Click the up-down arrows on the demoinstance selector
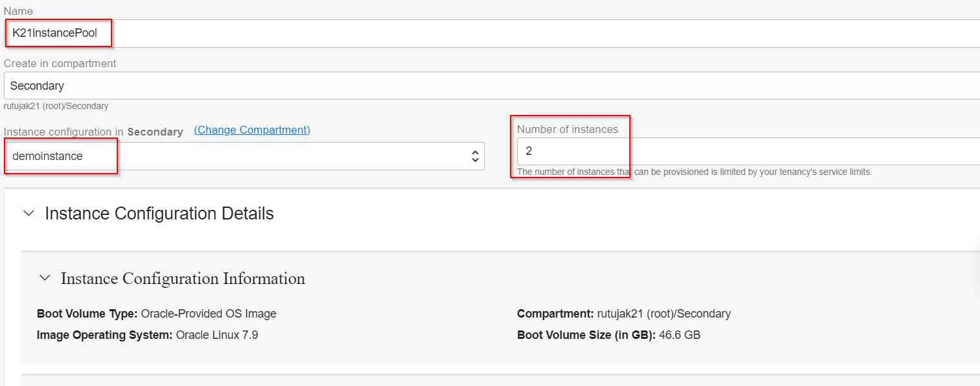This screenshot has height=386, width=980. (475, 156)
